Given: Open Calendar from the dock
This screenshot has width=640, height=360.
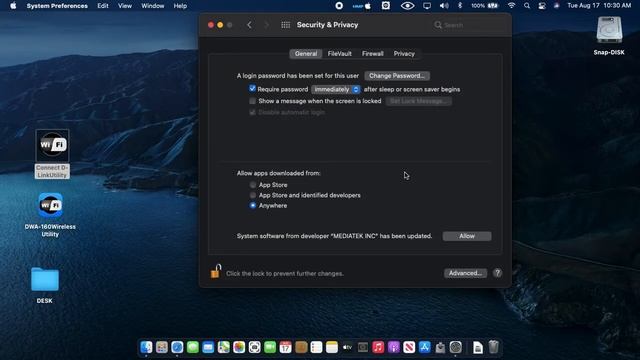Looking at the screenshot, I should (x=285, y=347).
